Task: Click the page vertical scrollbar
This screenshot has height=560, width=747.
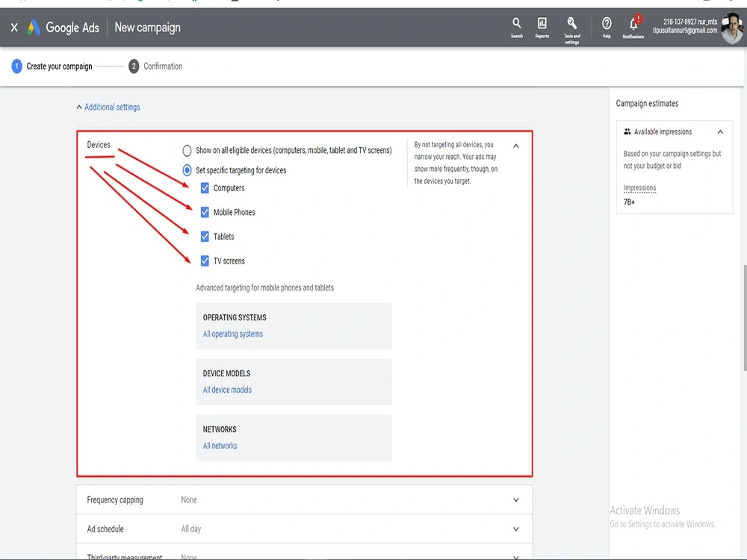Action: [745, 318]
